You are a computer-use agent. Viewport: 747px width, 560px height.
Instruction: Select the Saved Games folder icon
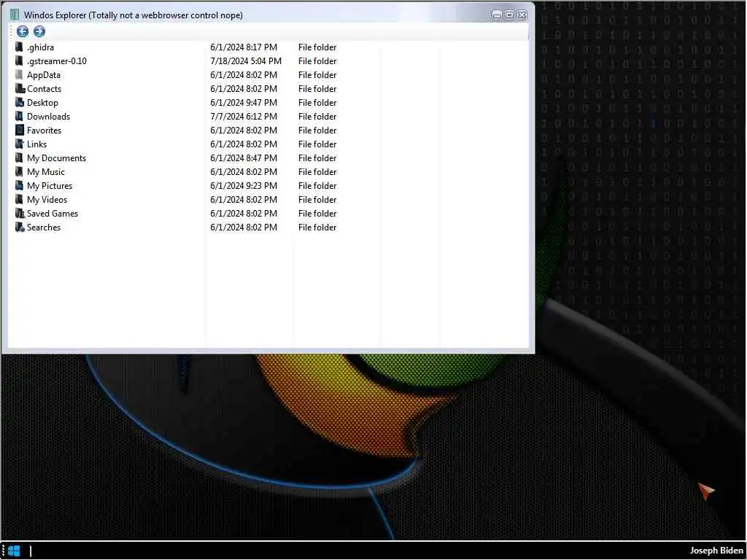[x=20, y=214]
